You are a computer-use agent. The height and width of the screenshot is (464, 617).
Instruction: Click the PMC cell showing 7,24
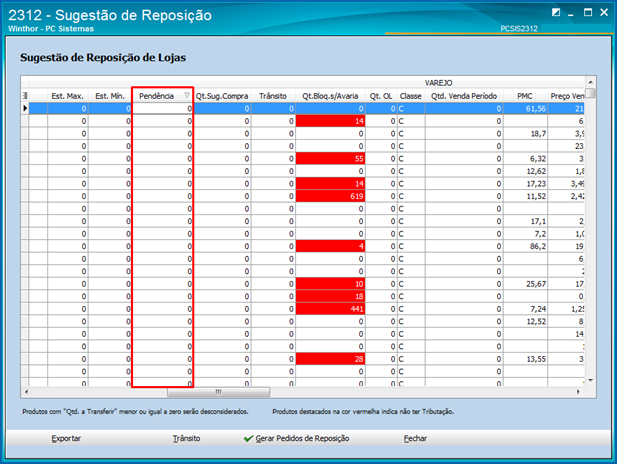click(525, 309)
